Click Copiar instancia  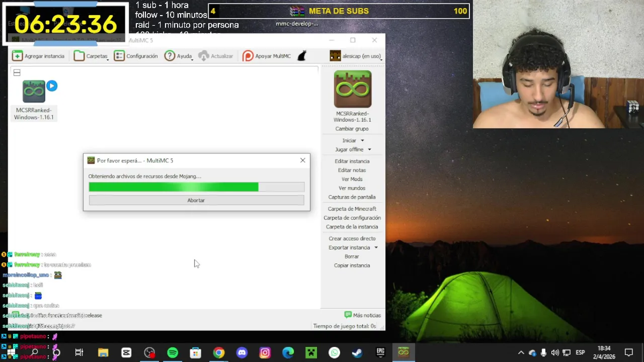point(352,265)
